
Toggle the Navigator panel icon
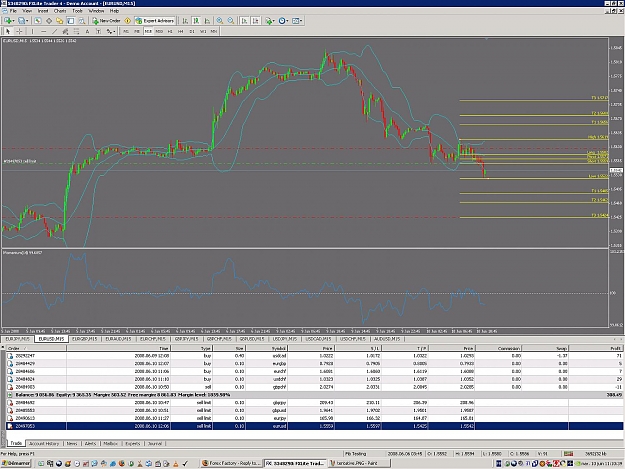(60, 21)
